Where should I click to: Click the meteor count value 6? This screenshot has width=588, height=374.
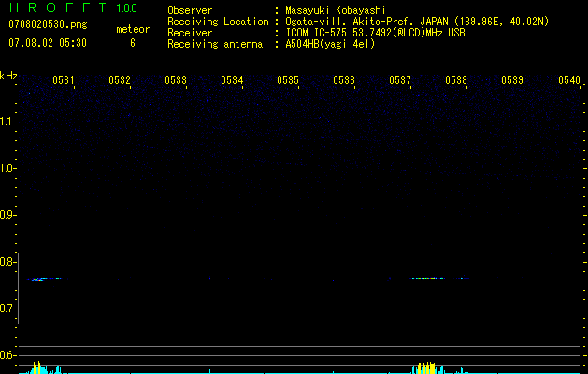tap(133, 43)
